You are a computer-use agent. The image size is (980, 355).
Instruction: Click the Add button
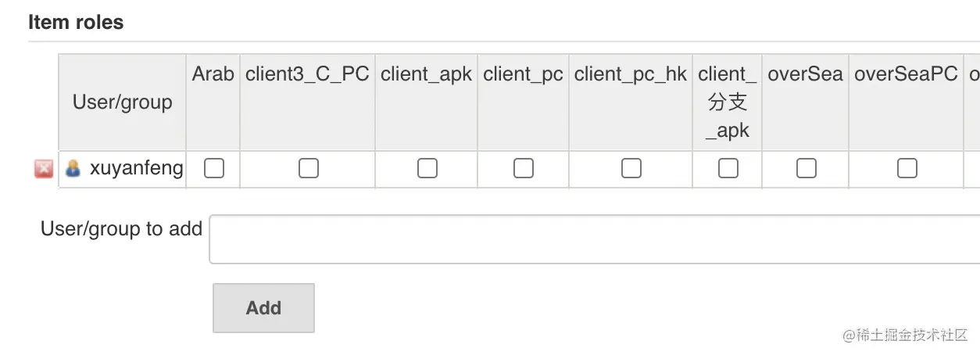tap(263, 308)
